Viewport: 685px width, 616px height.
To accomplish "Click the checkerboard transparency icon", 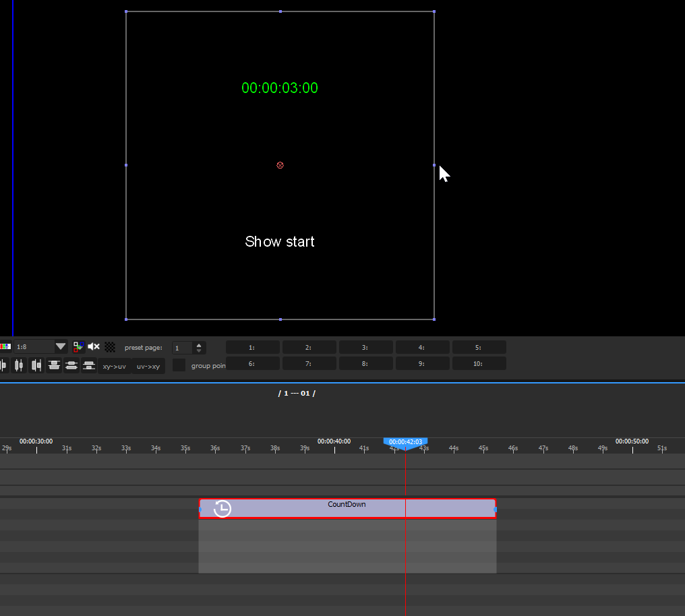I will (x=110, y=347).
